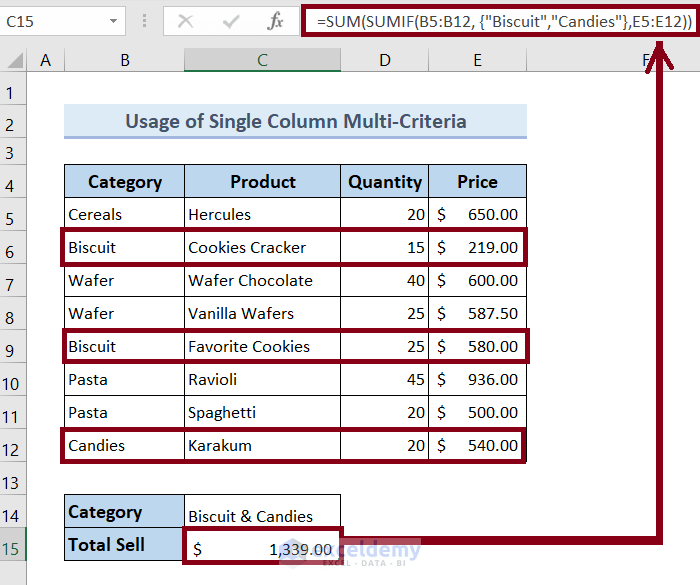The height and width of the screenshot is (585, 700).
Task: Click the 'Product' table header cell
Action: coord(262,181)
